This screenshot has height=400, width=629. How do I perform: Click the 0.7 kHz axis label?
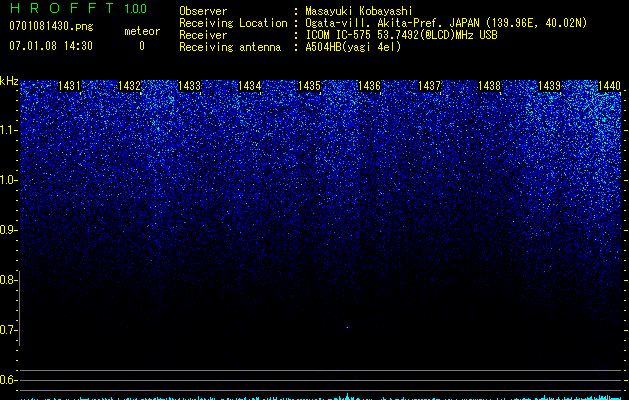pyautogui.click(x=8, y=330)
